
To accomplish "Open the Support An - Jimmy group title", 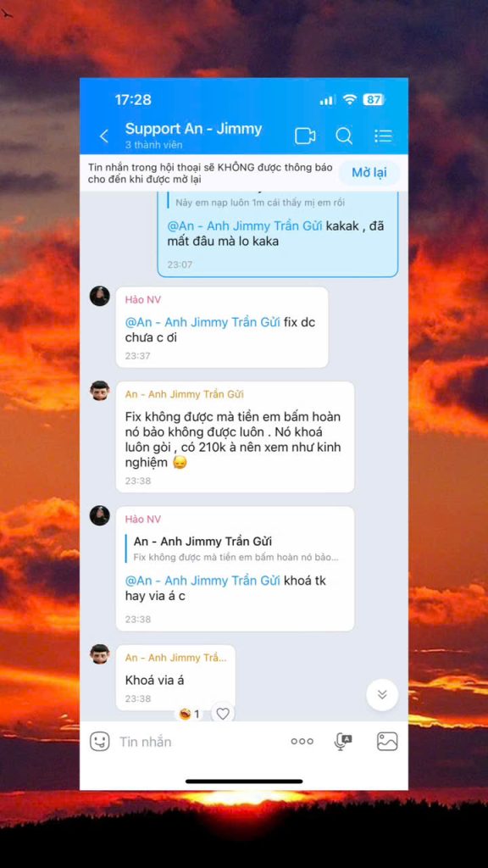I will click(194, 129).
